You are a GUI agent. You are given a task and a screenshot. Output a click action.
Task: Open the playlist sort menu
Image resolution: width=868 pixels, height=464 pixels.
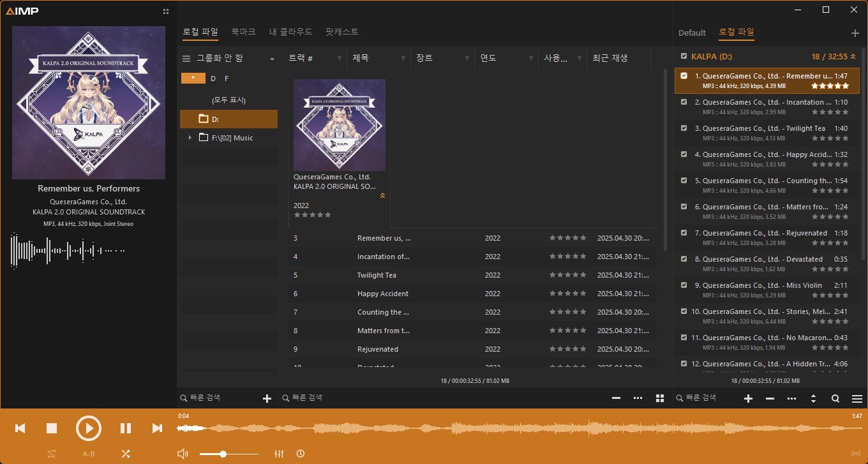[813, 398]
